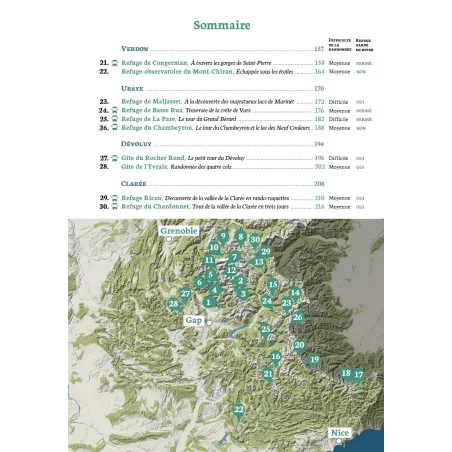Click the Nice city label on map
The image size is (452, 452).
pyautogui.click(x=340, y=433)
